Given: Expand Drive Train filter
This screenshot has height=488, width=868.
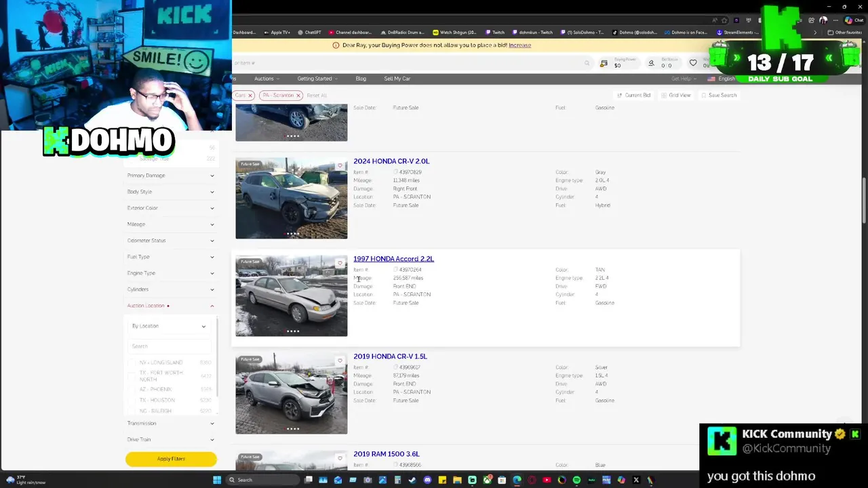Looking at the screenshot, I should click(x=170, y=440).
